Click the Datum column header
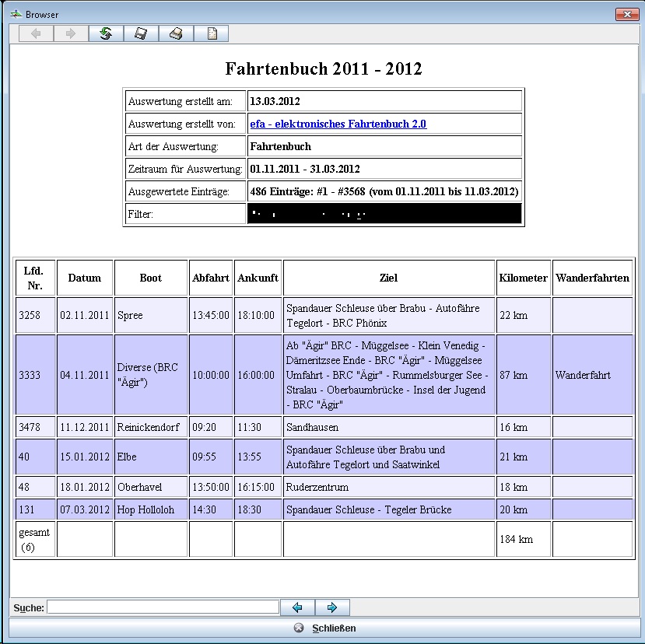This screenshot has width=645, height=644. click(84, 278)
